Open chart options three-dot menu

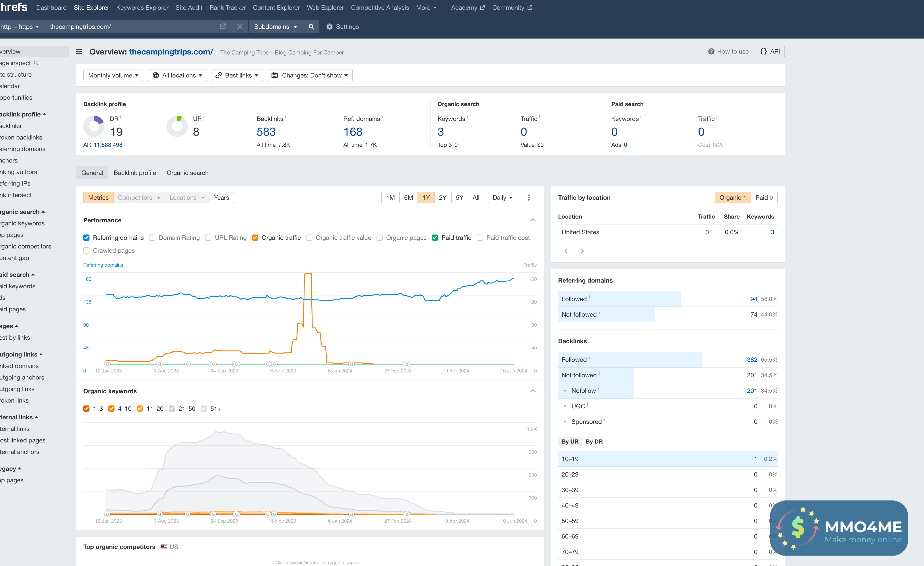click(528, 198)
